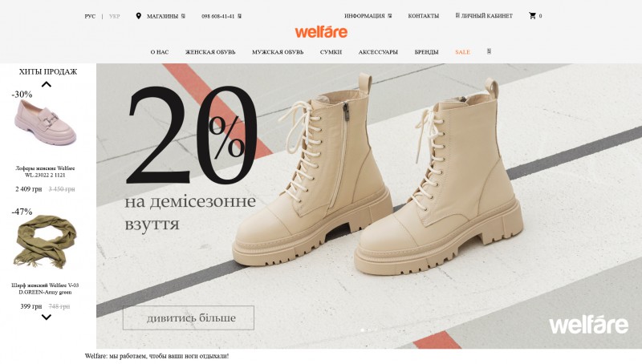Switch site language to УКР
Image resolution: width=642 pixels, height=364 pixels.
click(x=115, y=16)
